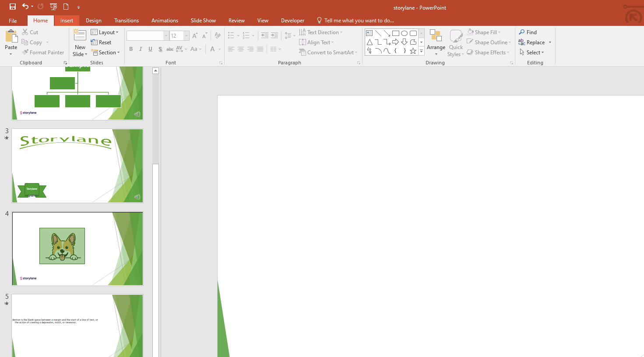Viewport: 644px width, 357px height.
Task: Open the Animations tab
Action: 165,21
